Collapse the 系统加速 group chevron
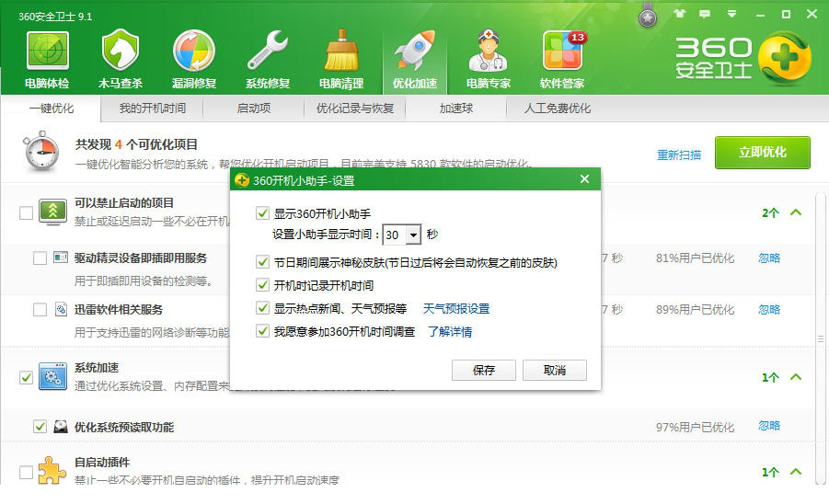Image resolution: width=829 pixels, height=504 pixels. coord(796,377)
